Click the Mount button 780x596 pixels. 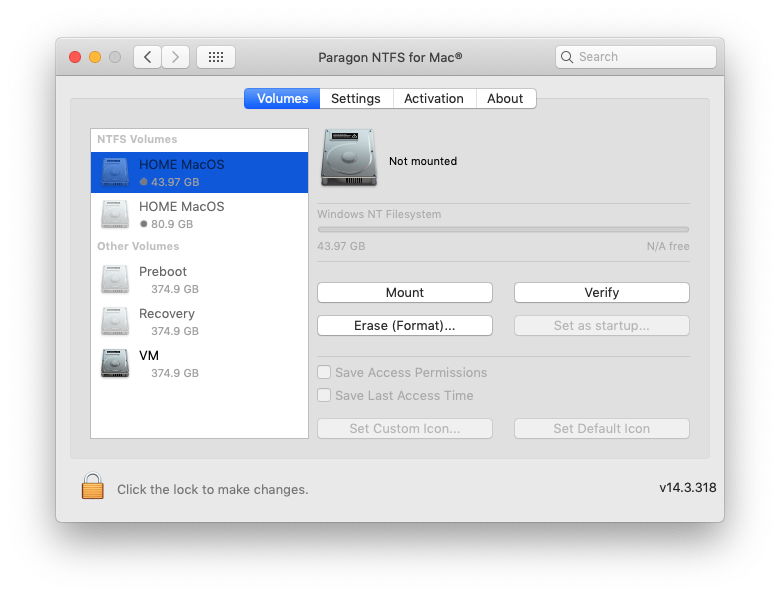coord(405,293)
